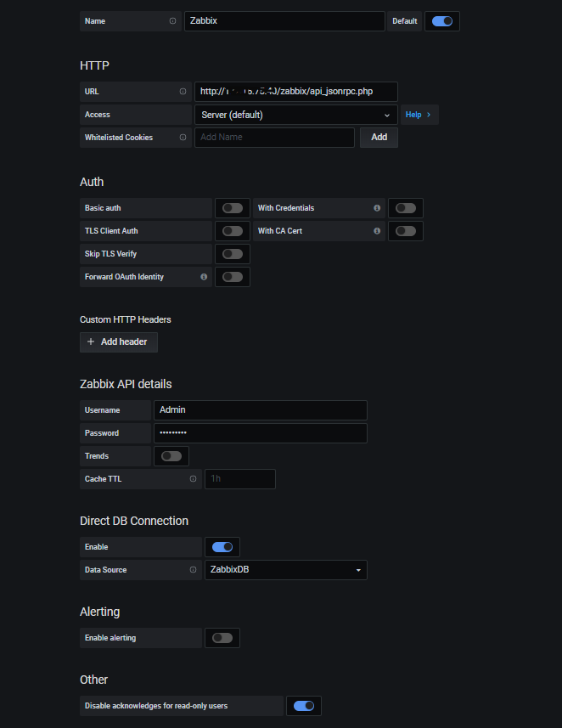Click the With CA Cert info icon
Screen dimensions: 562x728
tap(377, 230)
